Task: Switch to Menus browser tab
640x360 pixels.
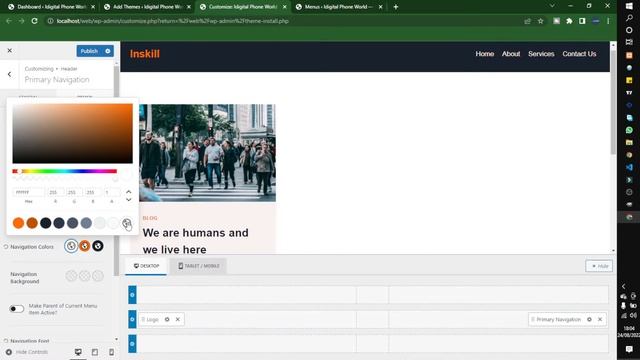Action: (339, 7)
